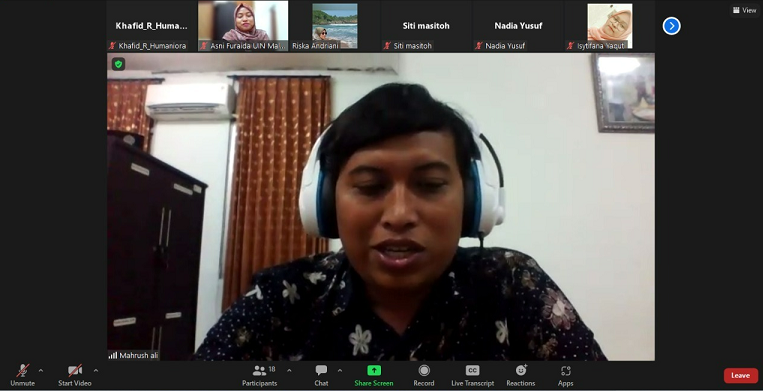
Task: Expand video options arrow beside Start Video
Action: click(96, 371)
